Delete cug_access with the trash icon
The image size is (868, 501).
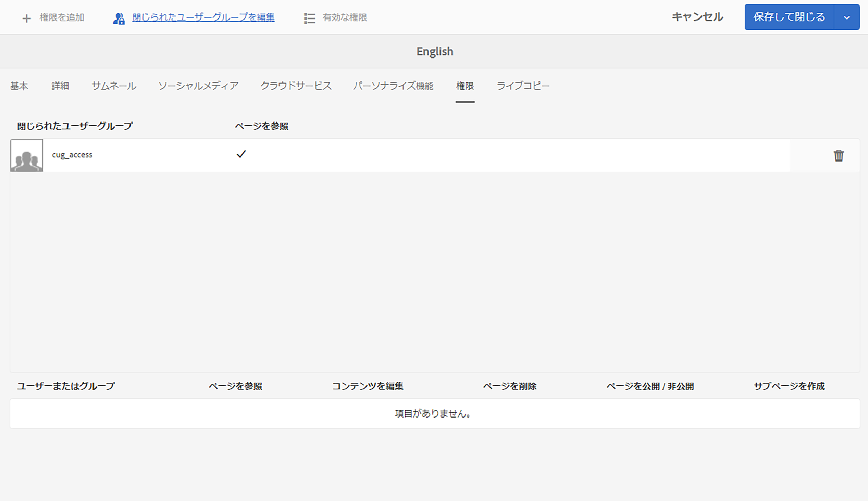pos(839,155)
